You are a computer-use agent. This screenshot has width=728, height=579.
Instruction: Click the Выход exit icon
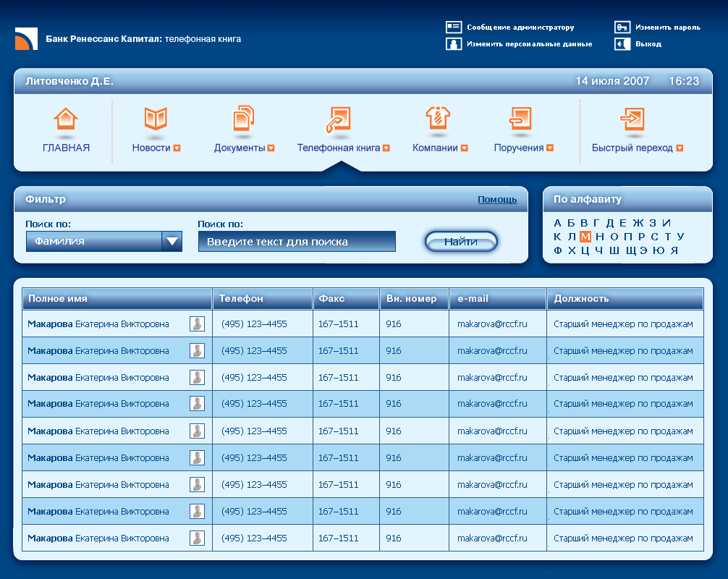(x=622, y=44)
